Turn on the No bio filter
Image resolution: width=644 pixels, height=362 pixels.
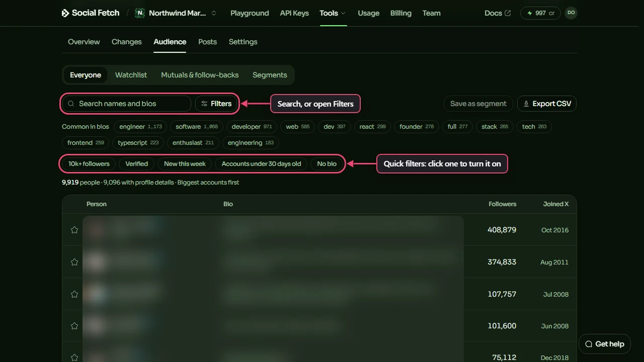coord(327,164)
